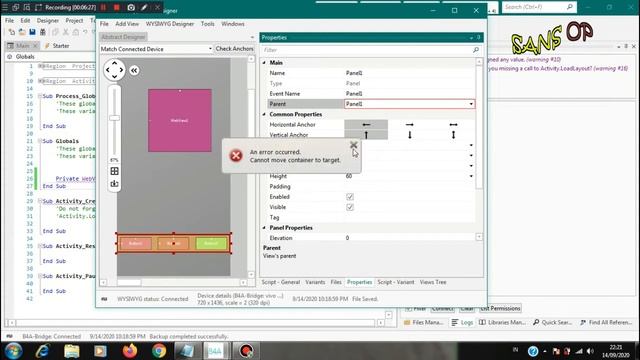Toggle the Enabled checkbox

350,197
